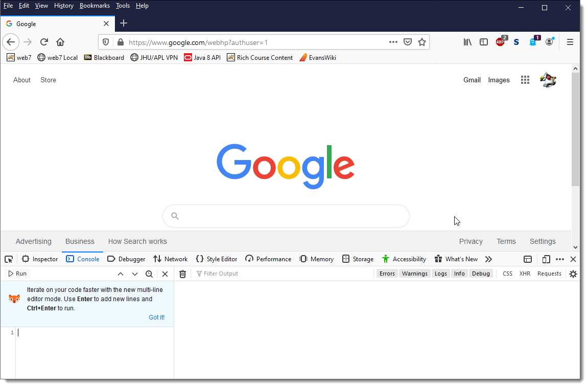
Task: Open the Library bookshelf icon
Action: click(x=467, y=42)
